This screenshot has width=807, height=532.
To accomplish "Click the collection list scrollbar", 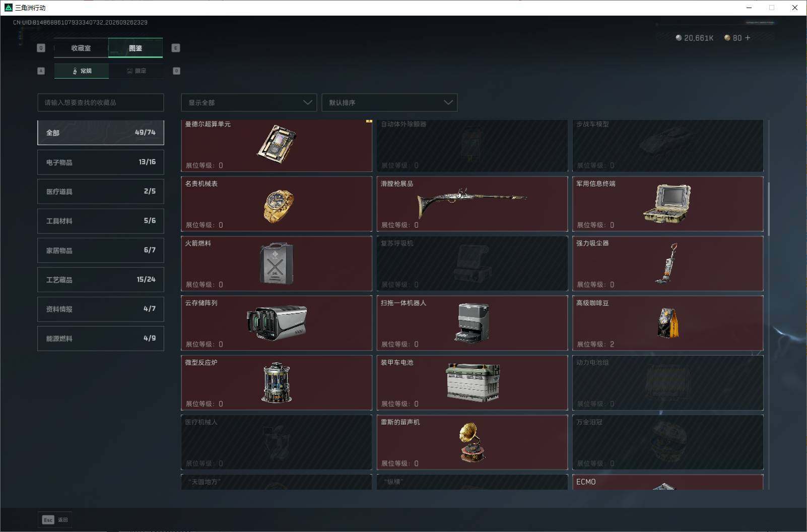I will [x=769, y=208].
